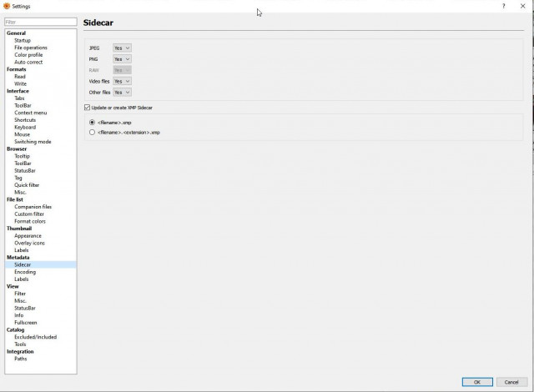Confirm settings with OK button

(x=477, y=382)
